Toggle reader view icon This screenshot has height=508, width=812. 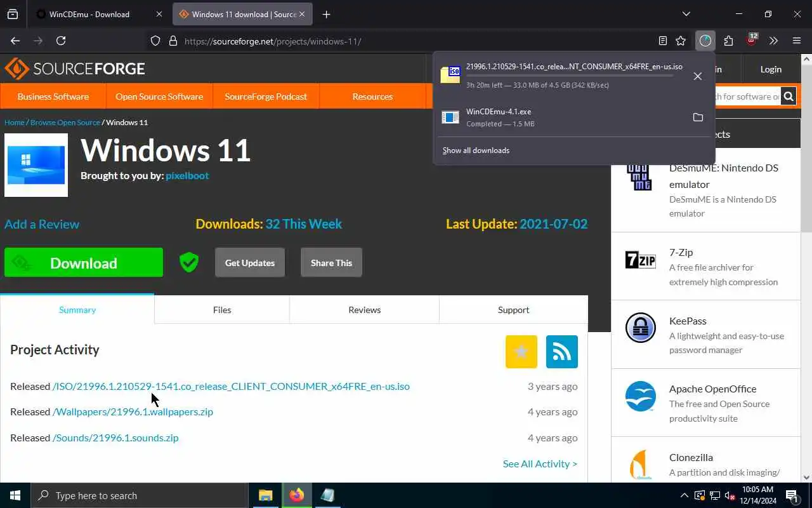pyautogui.click(x=662, y=41)
